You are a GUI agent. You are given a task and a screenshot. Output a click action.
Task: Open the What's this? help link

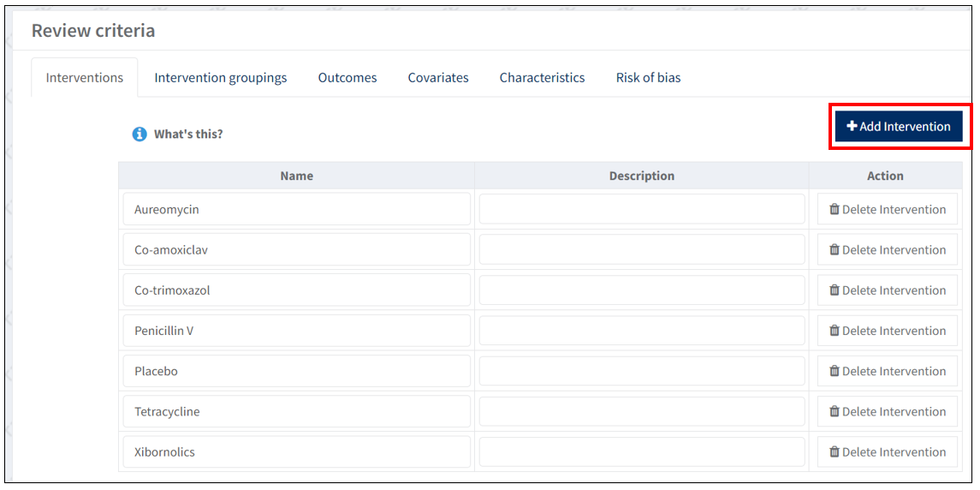pos(188,134)
